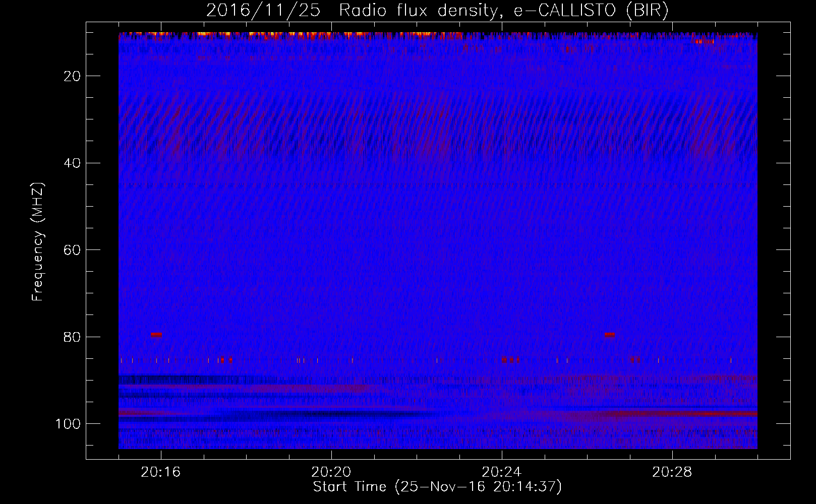
Task: Click the small red feature near top right at 20:28
Action: pos(705,41)
